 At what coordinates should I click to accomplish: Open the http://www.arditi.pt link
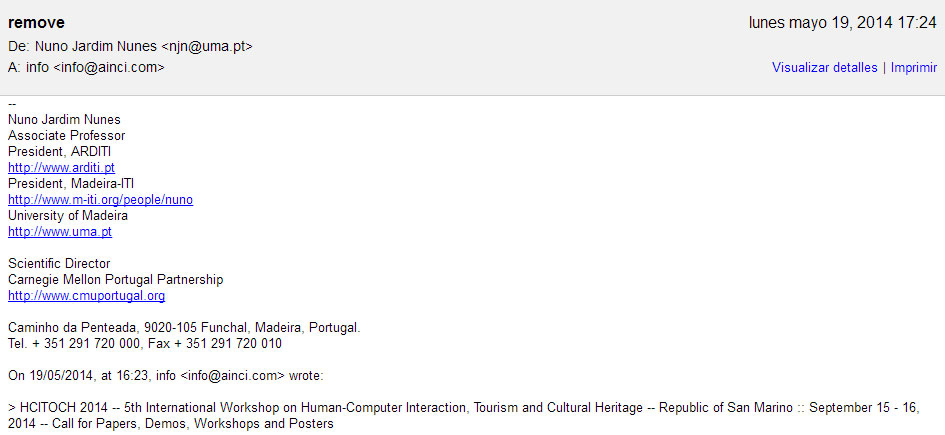(61, 167)
